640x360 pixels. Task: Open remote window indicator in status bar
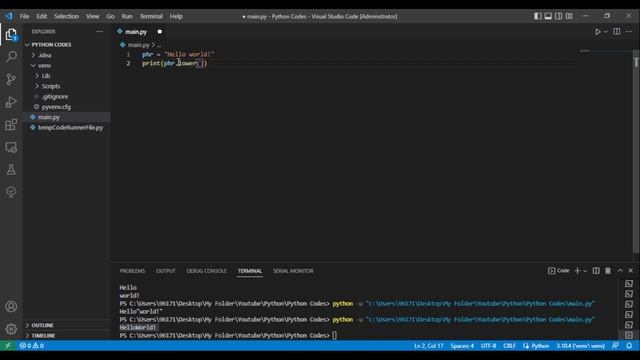(x=8, y=346)
